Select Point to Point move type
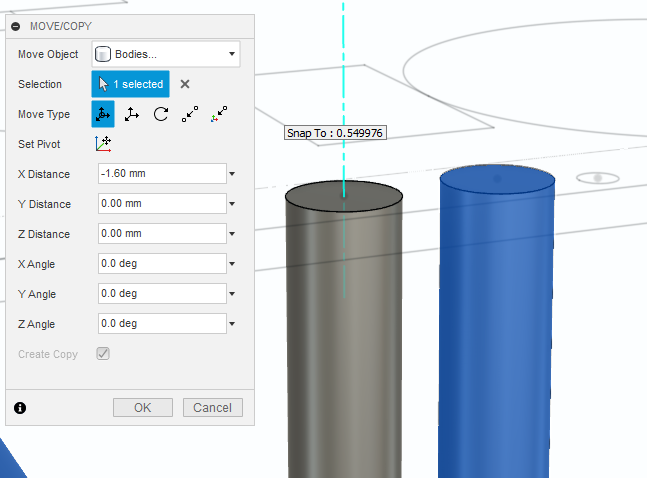 190,114
